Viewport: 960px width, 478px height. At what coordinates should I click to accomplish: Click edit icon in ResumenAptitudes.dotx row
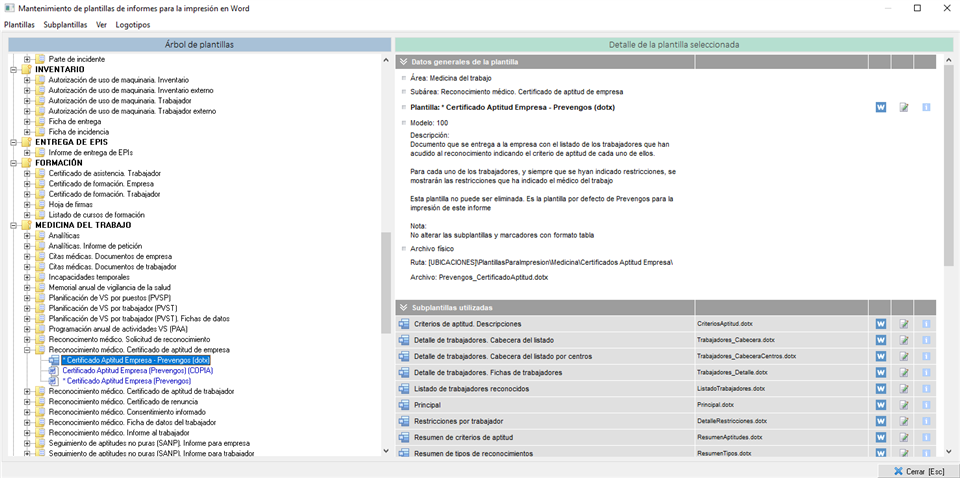(x=904, y=438)
